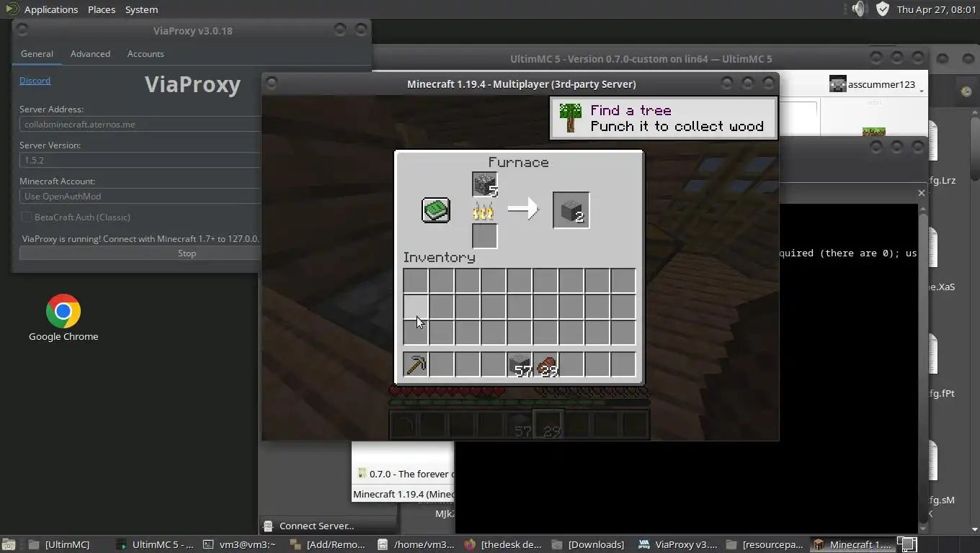Click the volume speaker tray icon
This screenshot has height=553, width=980.
pos(859,9)
